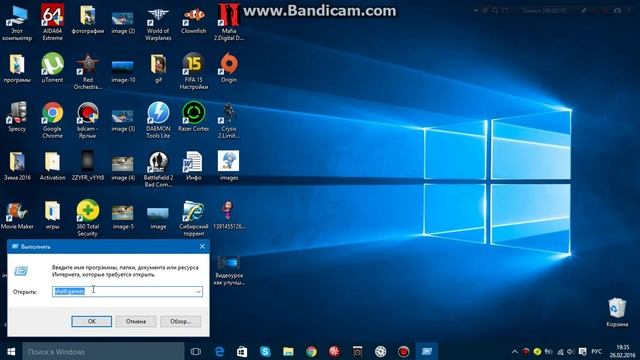Select the Видеоурок как улучшить file
Screen dimensions: 640x360
[x=229, y=271]
